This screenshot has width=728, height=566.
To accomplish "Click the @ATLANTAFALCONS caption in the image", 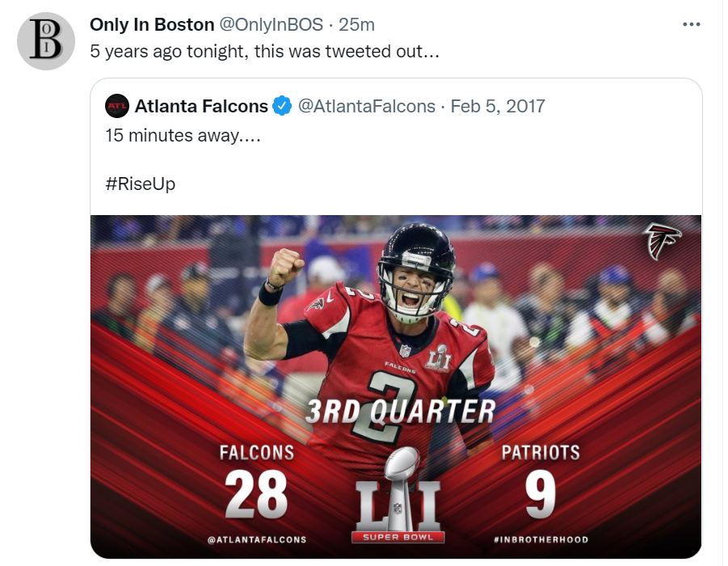I will [257, 539].
